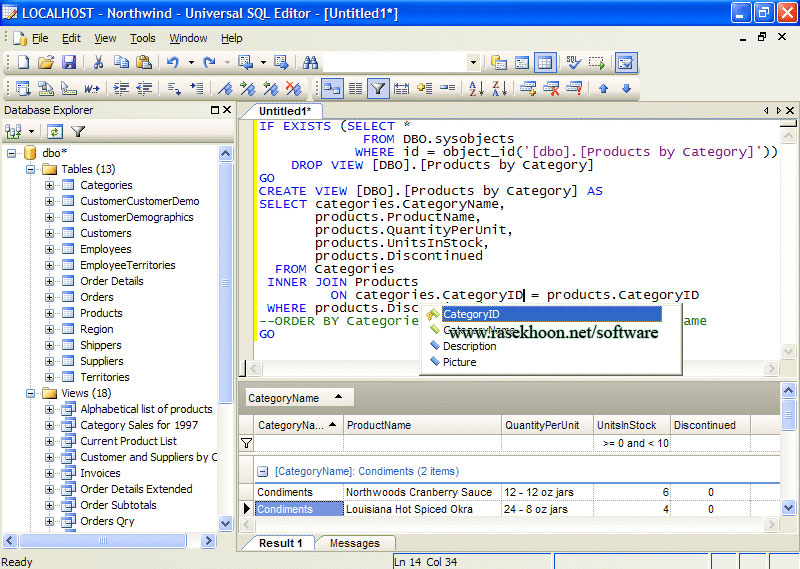Screen dimensions: 800x569
Task: Copy selection using the copy icon
Action: coord(121,62)
